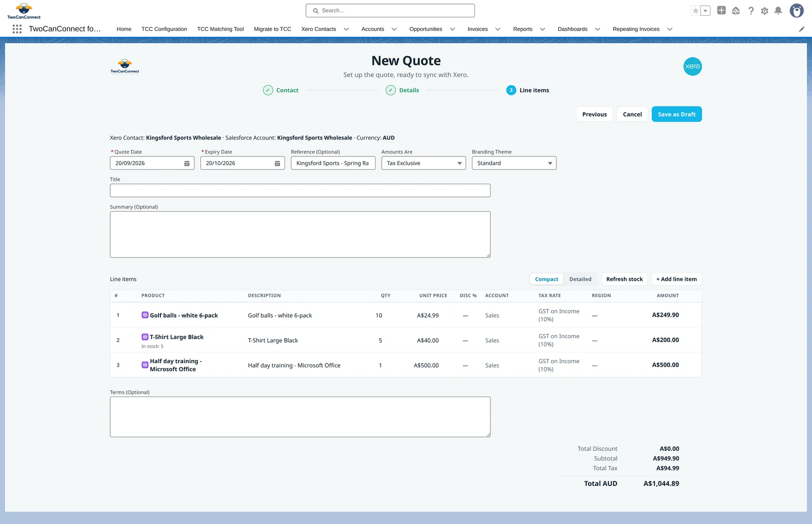The width and height of the screenshot is (812, 524).
Task: Click the TwoCanConnect logo in header
Action: (x=24, y=11)
